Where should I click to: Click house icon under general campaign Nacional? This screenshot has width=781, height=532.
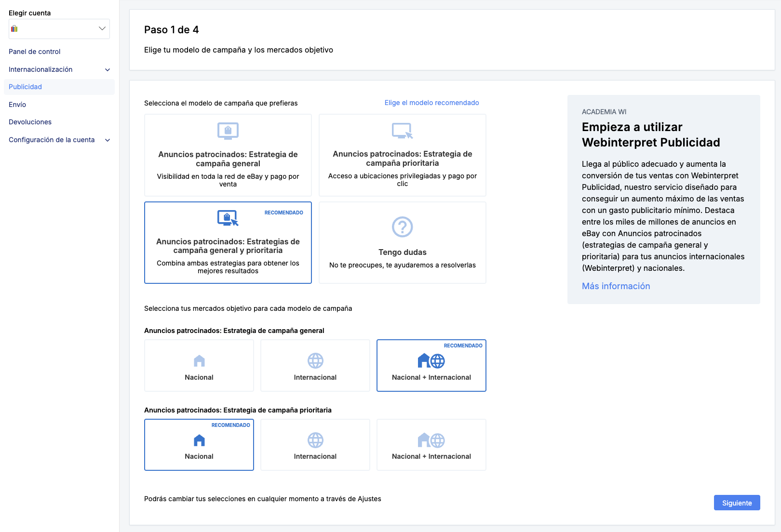[x=199, y=361]
